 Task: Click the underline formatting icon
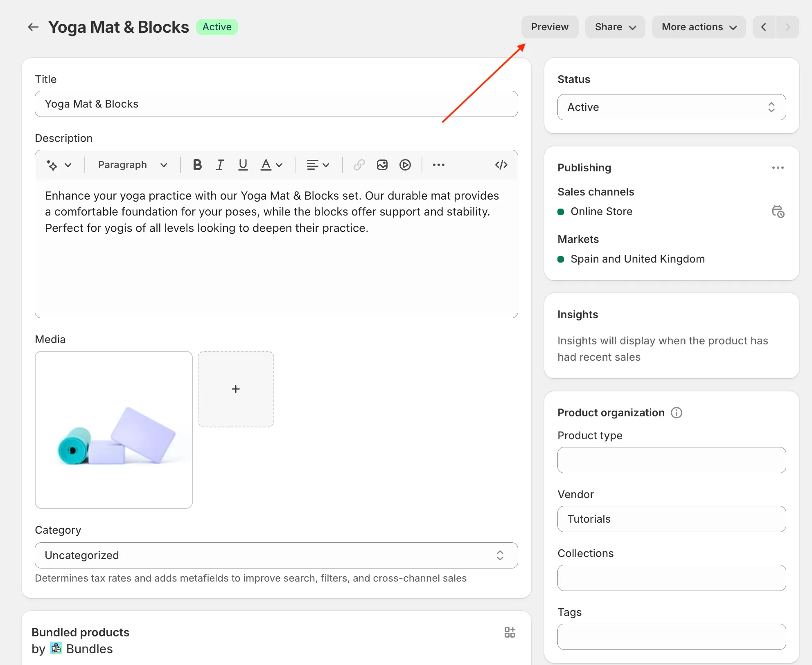click(243, 165)
